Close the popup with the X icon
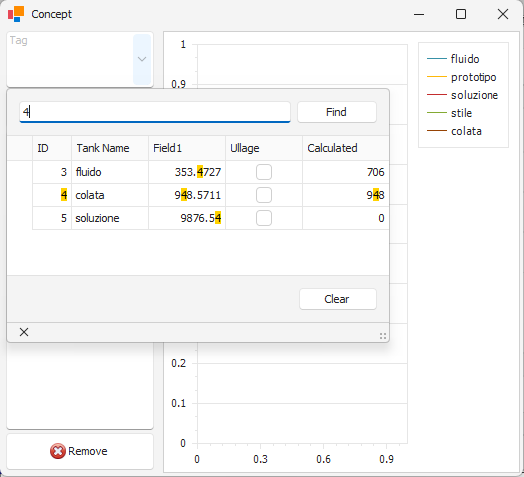524x477 pixels. pyautogui.click(x=24, y=332)
